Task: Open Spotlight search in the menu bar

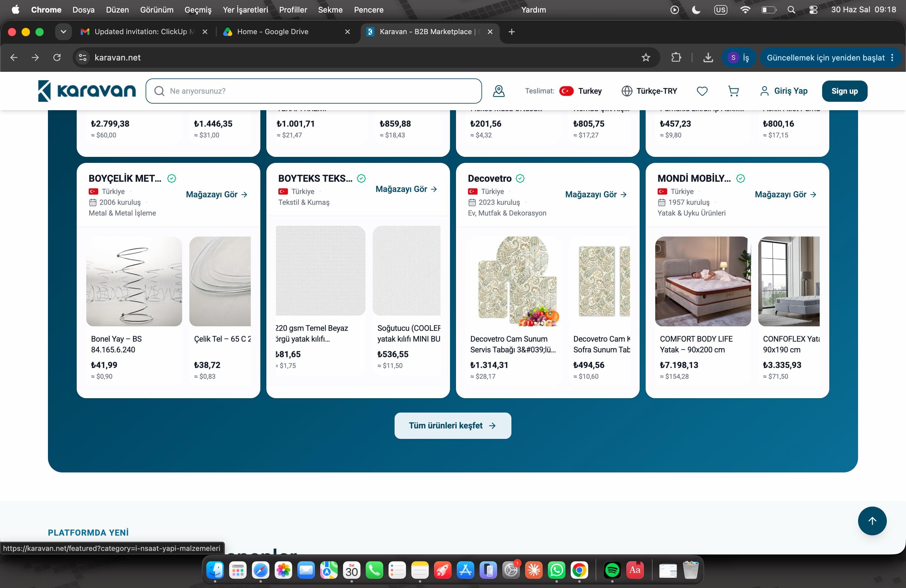Action: [x=791, y=10]
